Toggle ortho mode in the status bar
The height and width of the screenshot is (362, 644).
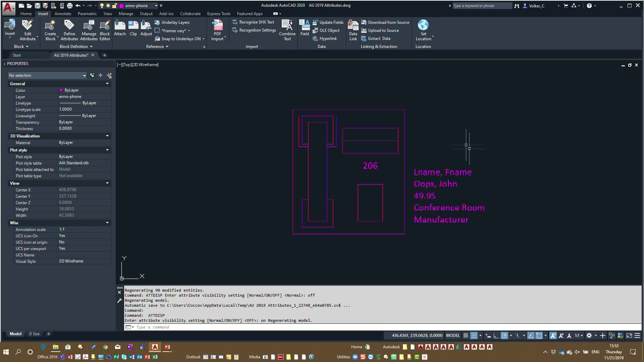[496, 336]
